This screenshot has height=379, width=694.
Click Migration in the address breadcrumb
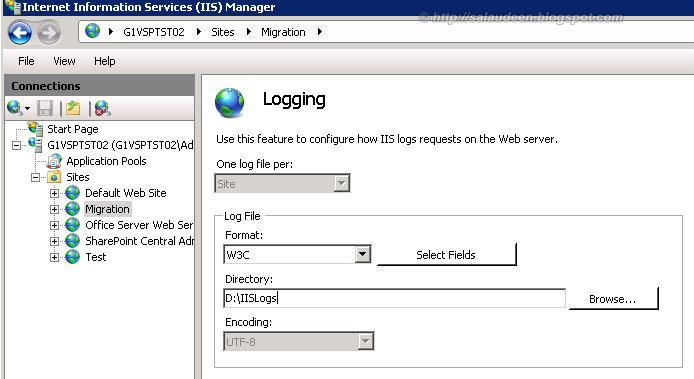(283, 32)
